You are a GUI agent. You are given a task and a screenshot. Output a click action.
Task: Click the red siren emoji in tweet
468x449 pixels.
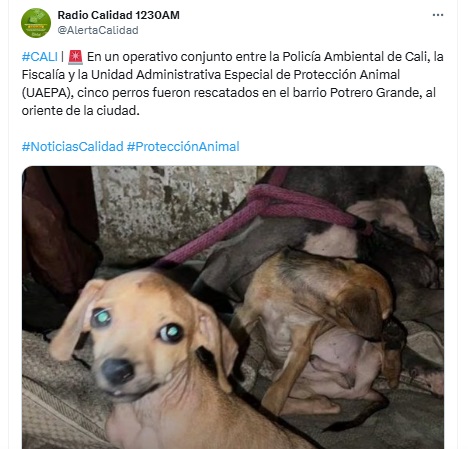(x=75, y=57)
